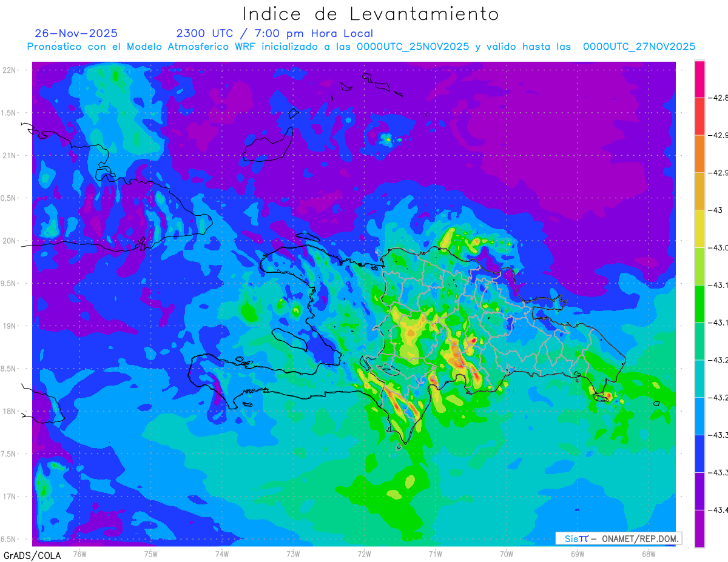This screenshot has height=562, width=728.
Task: Select the date text '26-Nov-2025'
Action: (76, 33)
